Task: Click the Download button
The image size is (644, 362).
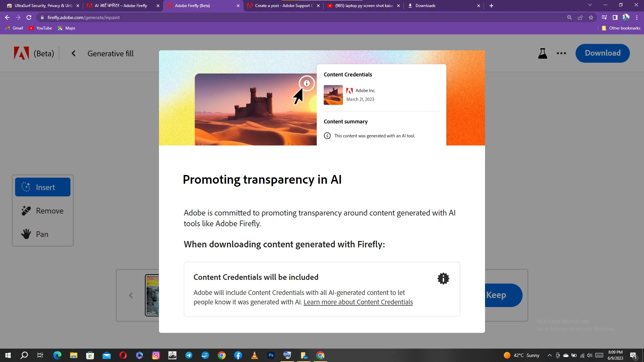Action: coord(602,53)
